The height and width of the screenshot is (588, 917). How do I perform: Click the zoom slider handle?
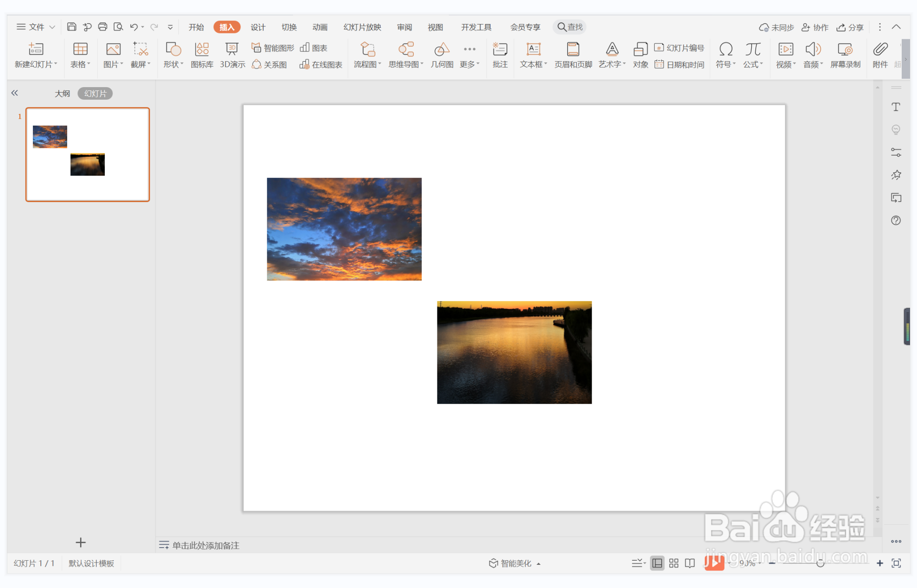pos(820,563)
